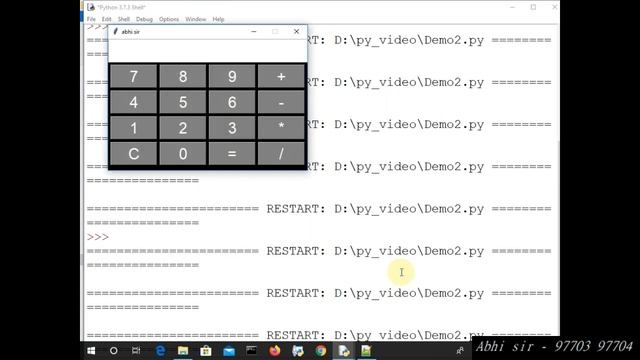Clear the display with the C button
The image size is (640, 360).
133,153
